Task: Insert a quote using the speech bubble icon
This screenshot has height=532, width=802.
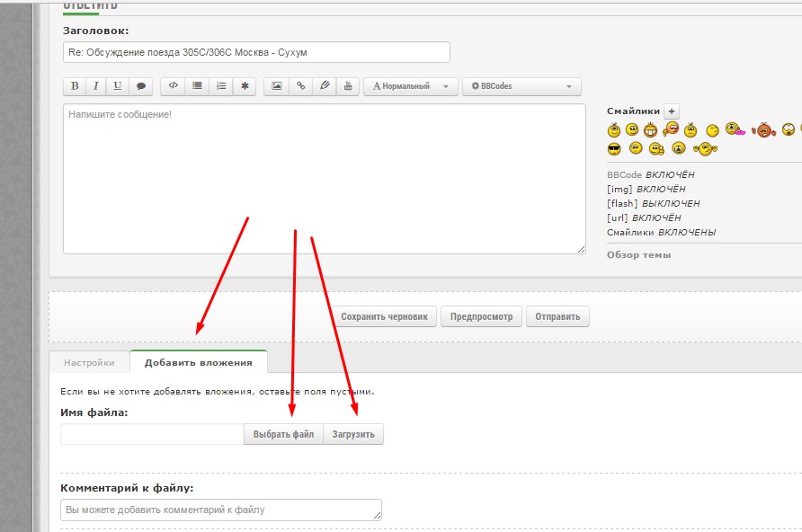Action: coord(140,86)
